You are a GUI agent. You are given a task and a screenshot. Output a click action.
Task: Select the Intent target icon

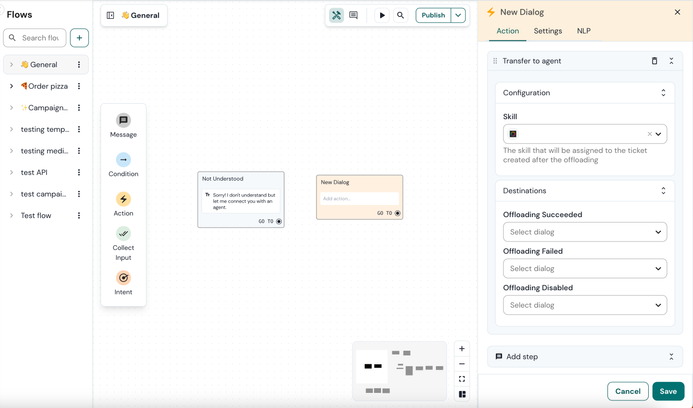(123, 278)
